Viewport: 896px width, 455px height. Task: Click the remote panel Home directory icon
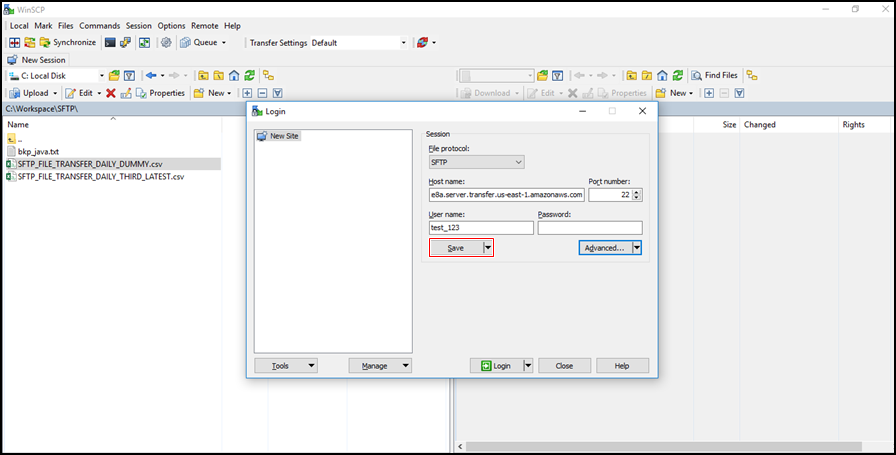point(662,75)
